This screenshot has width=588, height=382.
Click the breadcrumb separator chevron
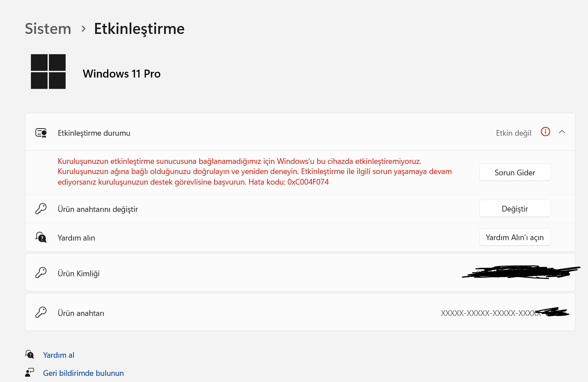[83, 29]
